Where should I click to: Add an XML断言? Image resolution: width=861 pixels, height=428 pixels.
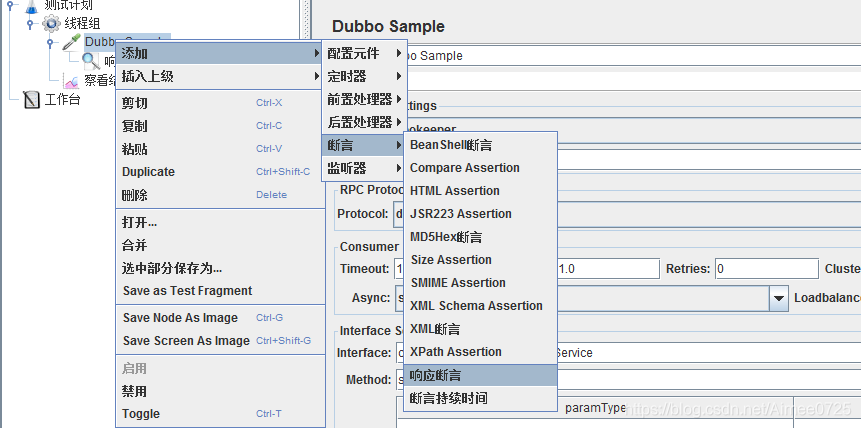(480, 329)
